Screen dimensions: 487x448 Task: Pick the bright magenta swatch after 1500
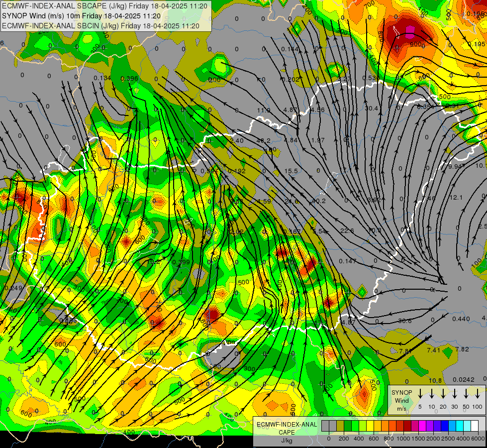[x=422, y=426]
